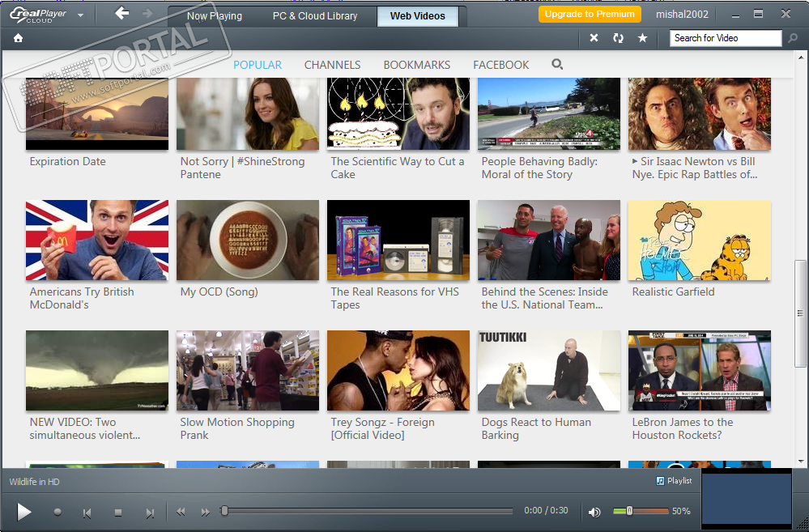Open the Expiration Date video thumbnail
The image size is (809, 532).
click(97, 114)
